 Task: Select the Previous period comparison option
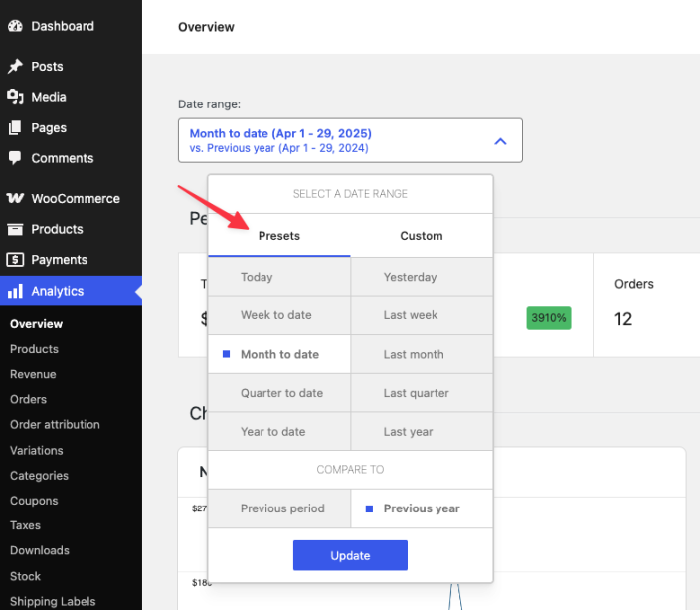point(281,508)
